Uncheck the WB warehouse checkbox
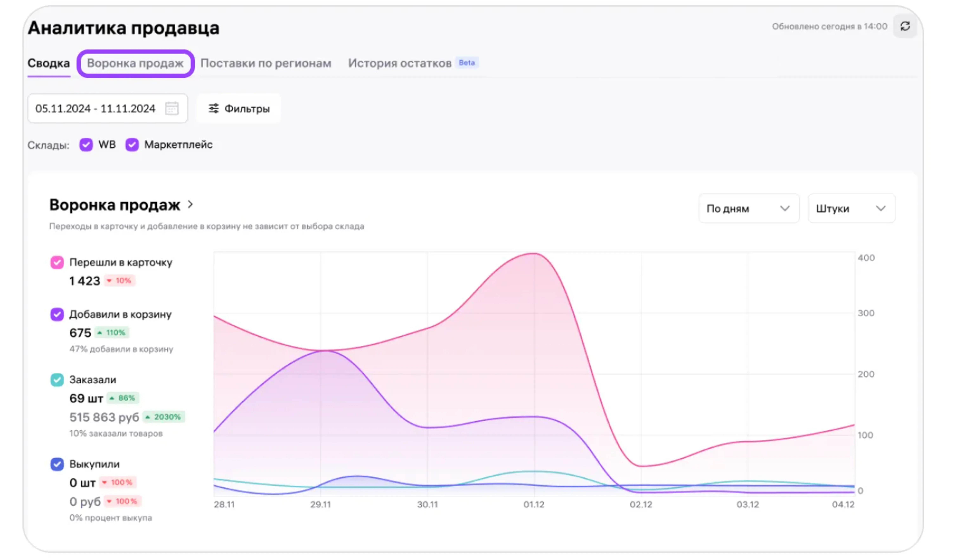This screenshot has width=954, height=560. pyautogui.click(x=86, y=145)
